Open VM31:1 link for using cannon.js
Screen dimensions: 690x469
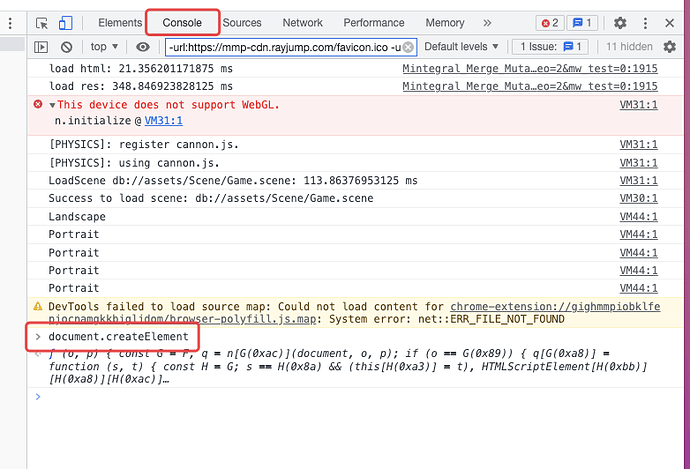[639, 163]
